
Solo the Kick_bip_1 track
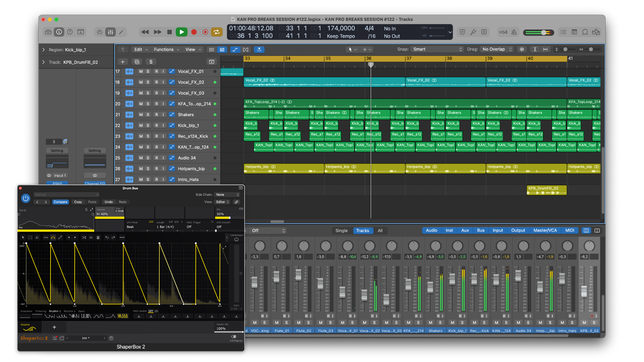(x=148, y=125)
